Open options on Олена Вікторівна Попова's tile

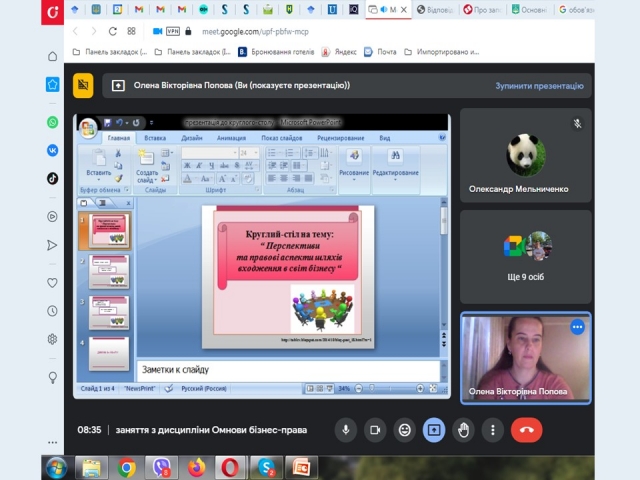point(577,327)
